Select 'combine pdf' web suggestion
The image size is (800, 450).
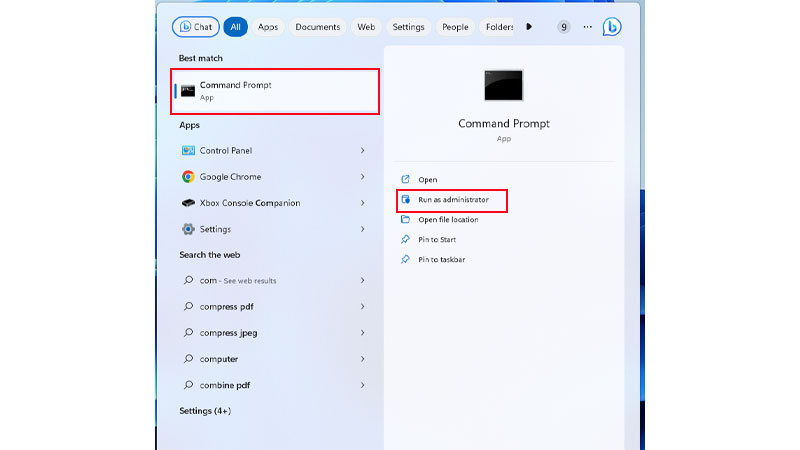(x=274, y=385)
